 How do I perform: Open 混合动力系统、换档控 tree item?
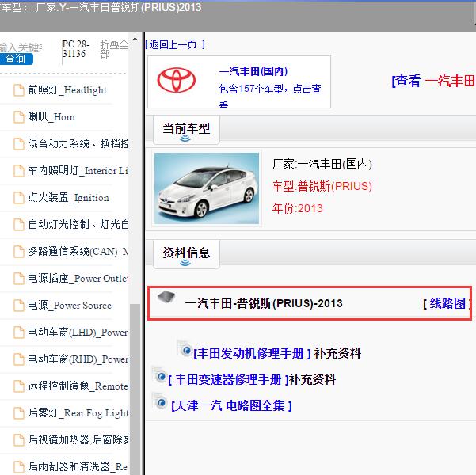pos(78,143)
